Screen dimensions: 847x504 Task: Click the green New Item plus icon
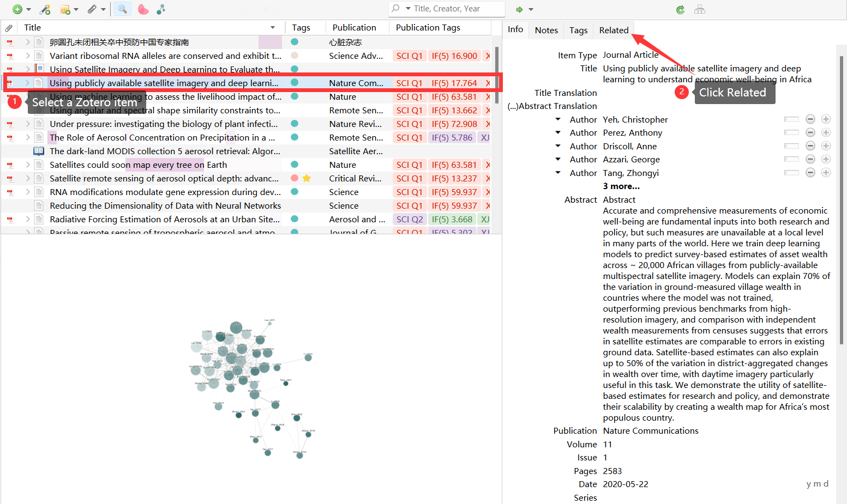click(17, 9)
